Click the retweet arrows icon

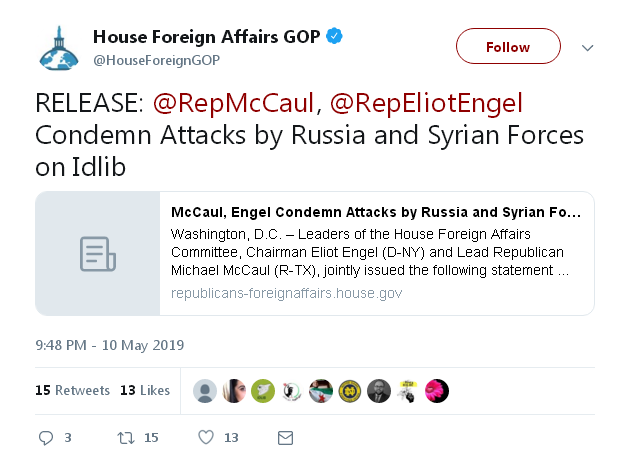126,438
